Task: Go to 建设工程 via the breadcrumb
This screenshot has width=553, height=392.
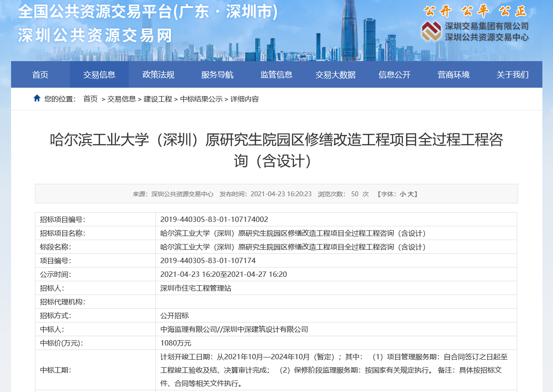Action: [x=158, y=99]
